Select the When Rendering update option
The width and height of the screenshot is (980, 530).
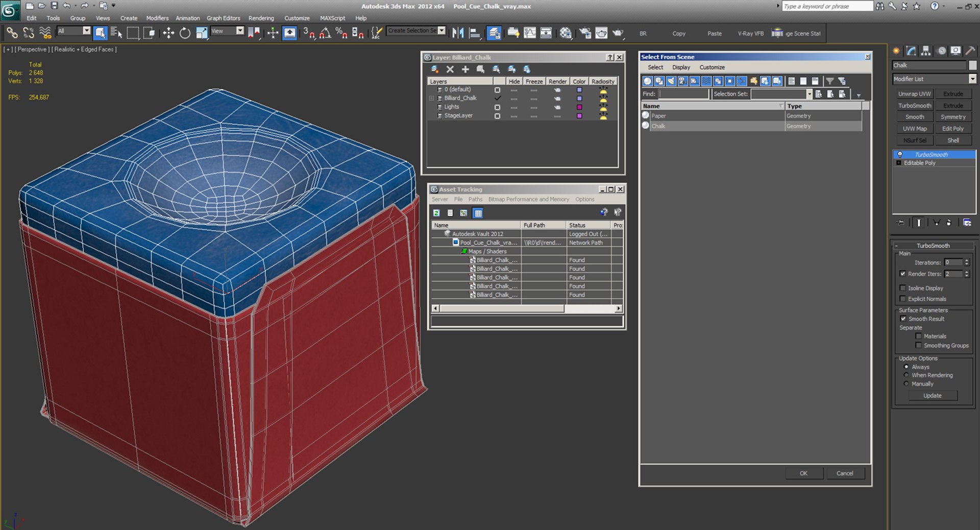[x=906, y=375]
